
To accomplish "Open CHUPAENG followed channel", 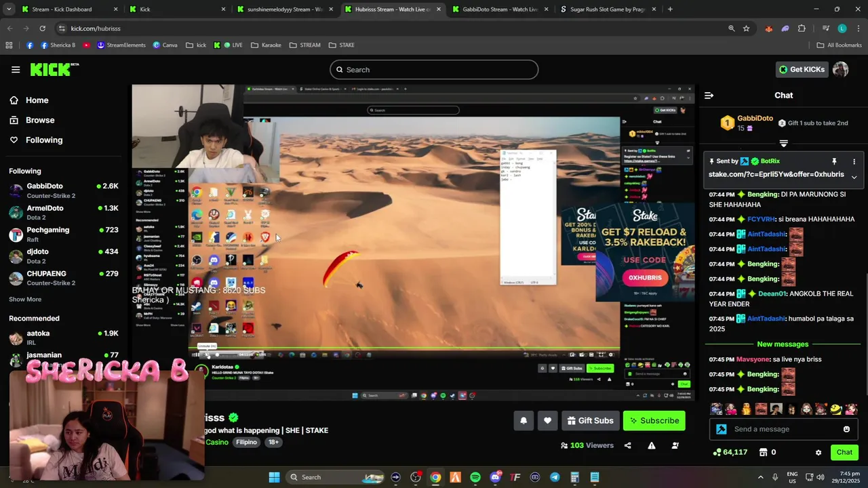I will point(64,278).
